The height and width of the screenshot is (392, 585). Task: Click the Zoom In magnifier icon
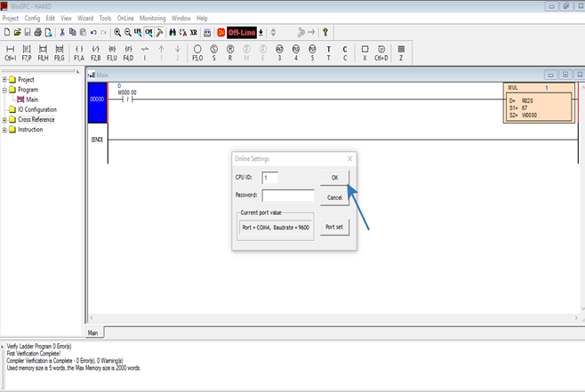pos(116,32)
